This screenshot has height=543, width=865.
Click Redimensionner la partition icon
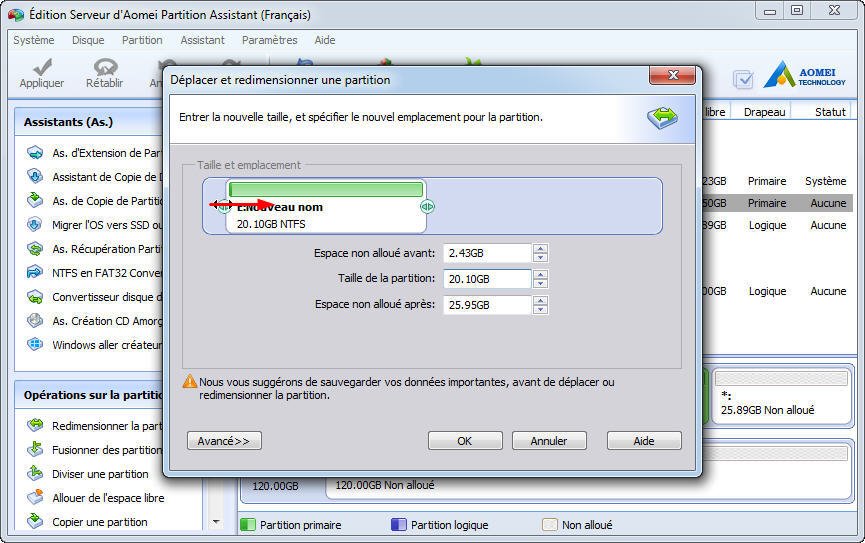tap(35, 425)
